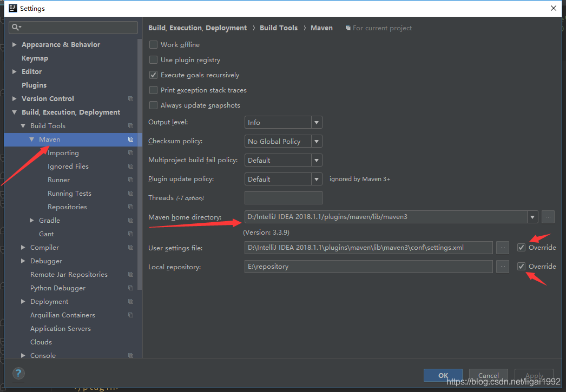The width and height of the screenshot is (566, 392).
Task: Close the Settings dialog window
Action: 554,8
